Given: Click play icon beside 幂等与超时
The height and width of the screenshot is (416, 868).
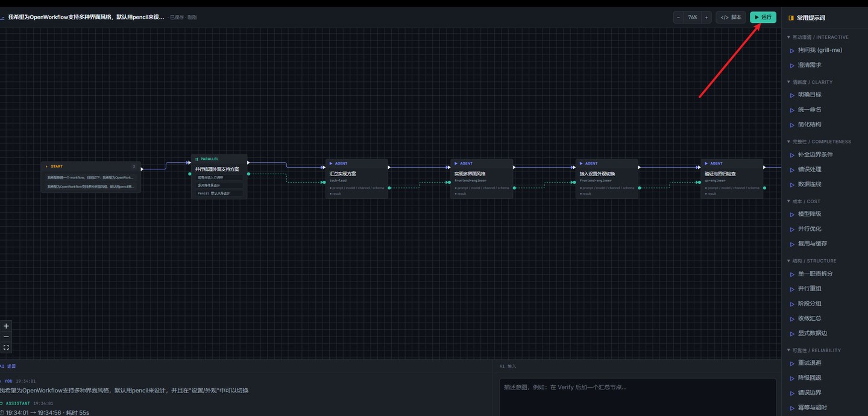Looking at the screenshot, I should [793, 408].
